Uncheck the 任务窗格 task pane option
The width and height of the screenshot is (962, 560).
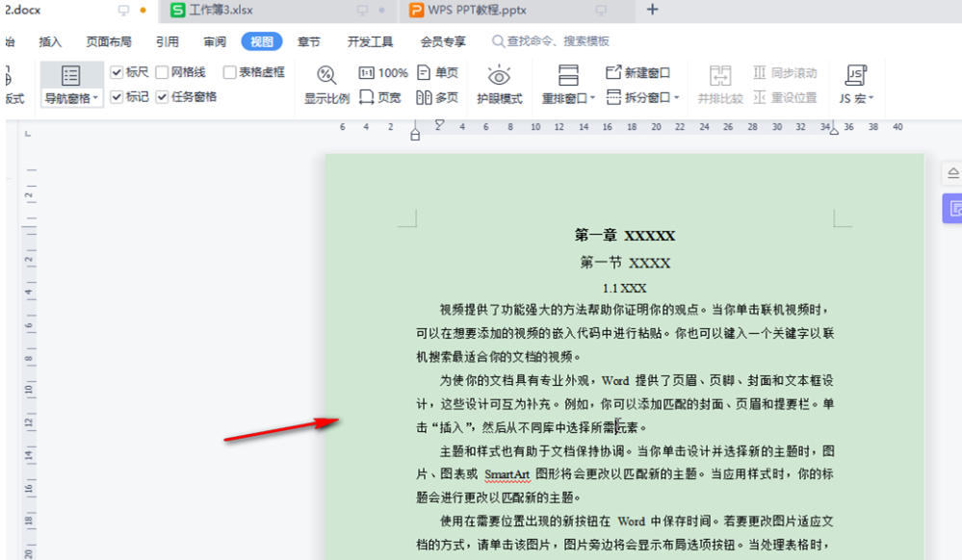(162, 96)
